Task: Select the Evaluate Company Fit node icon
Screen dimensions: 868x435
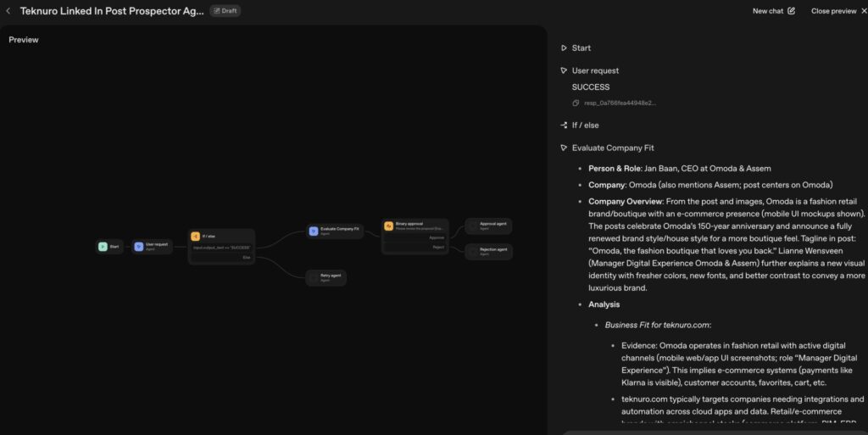Action: tap(313, 230)
